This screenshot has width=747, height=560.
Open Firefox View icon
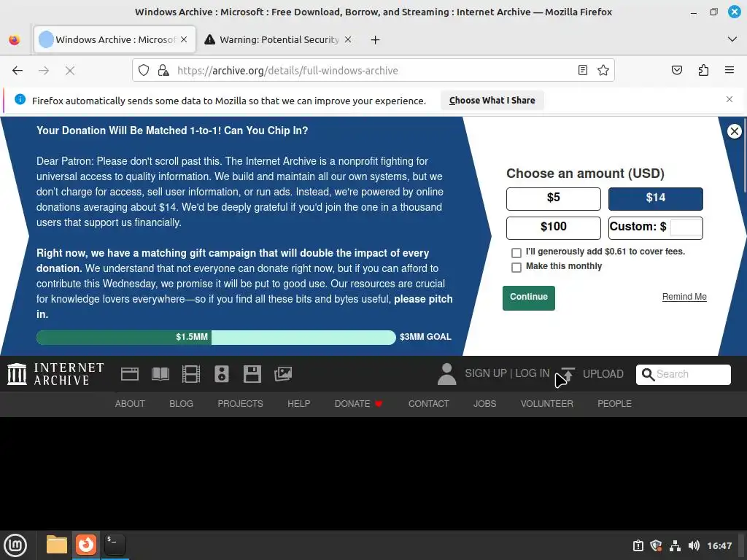[15, 40]
